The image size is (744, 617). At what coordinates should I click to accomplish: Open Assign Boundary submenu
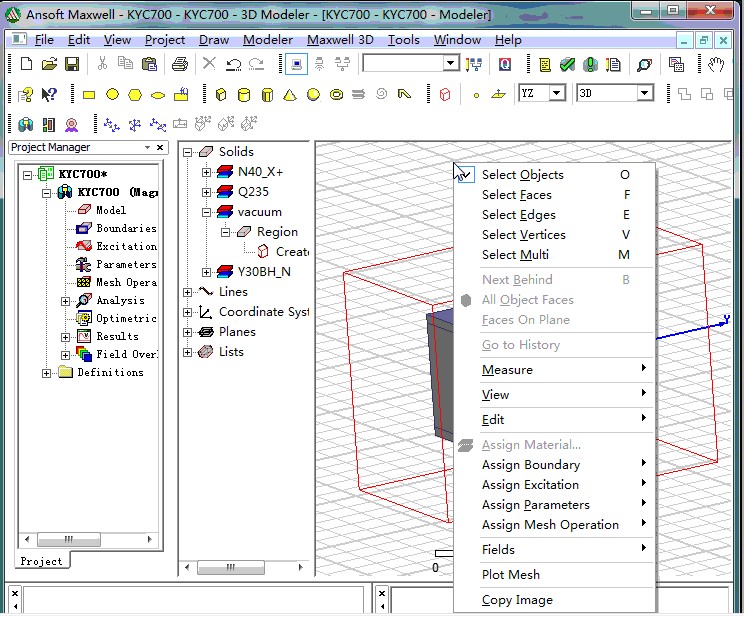(x=555, y=465)
